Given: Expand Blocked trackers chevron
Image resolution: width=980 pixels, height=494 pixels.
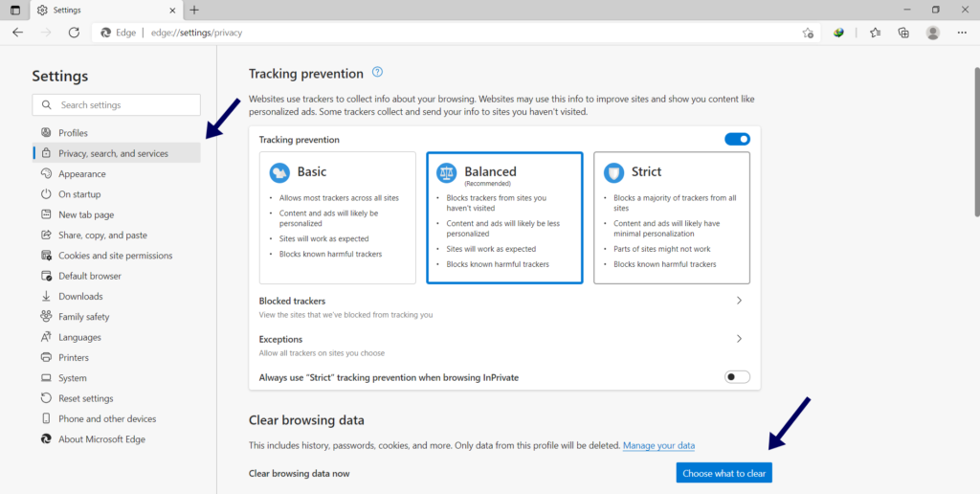Looking at the screenshot, I should pyautogui.click(x=739, y=301).
